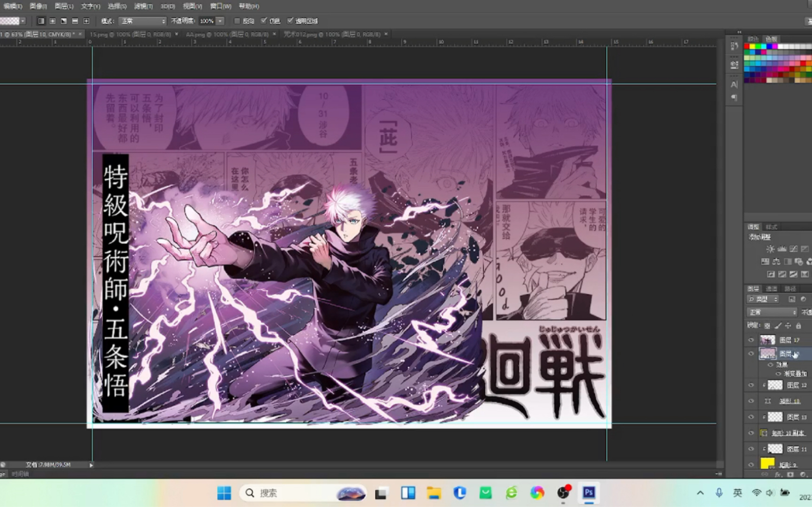Toggle the 仿色 dither checkbox
This screenshot has height=507, width=812.
264,21
